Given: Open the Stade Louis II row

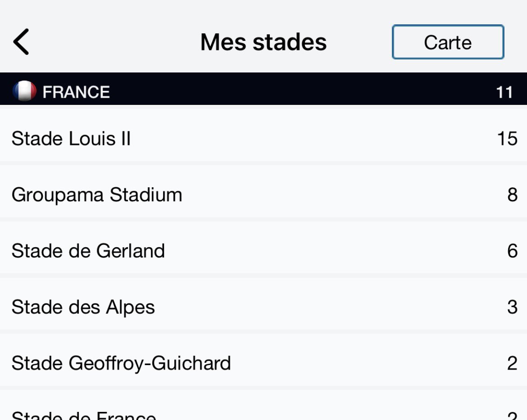Looking at the screenshot, I should [x=71, y=139].
